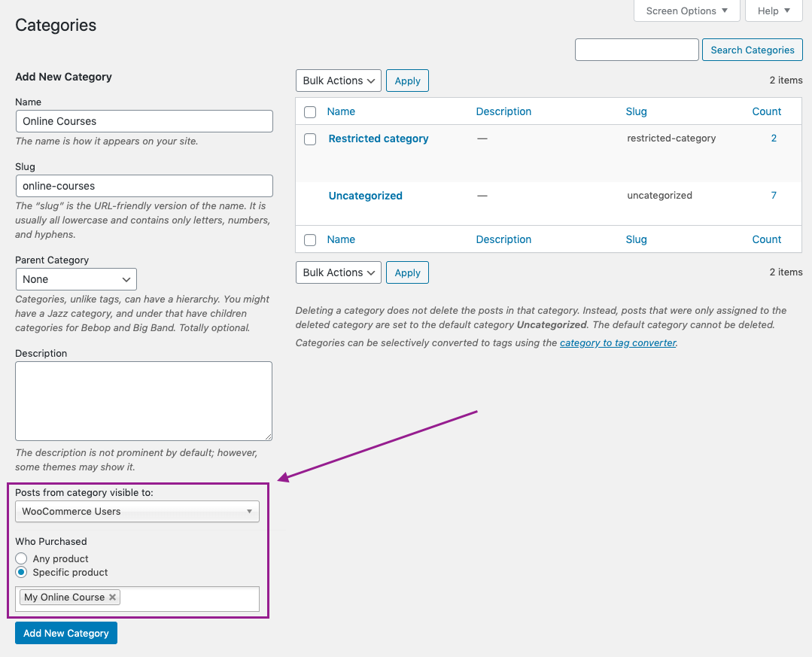
Task: Open the Uncategorized category link
Action: [x=366, y=196]
